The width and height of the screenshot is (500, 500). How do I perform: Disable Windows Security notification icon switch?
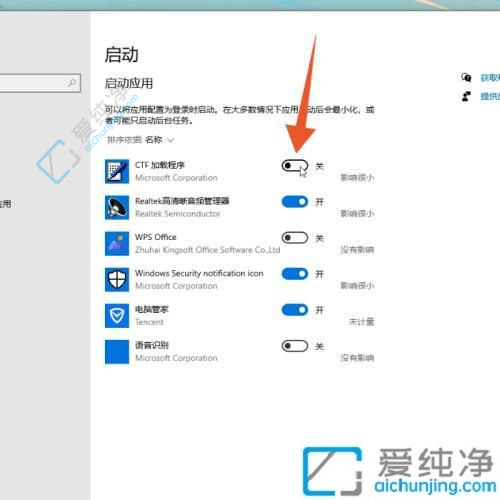(x=295, y=274)
